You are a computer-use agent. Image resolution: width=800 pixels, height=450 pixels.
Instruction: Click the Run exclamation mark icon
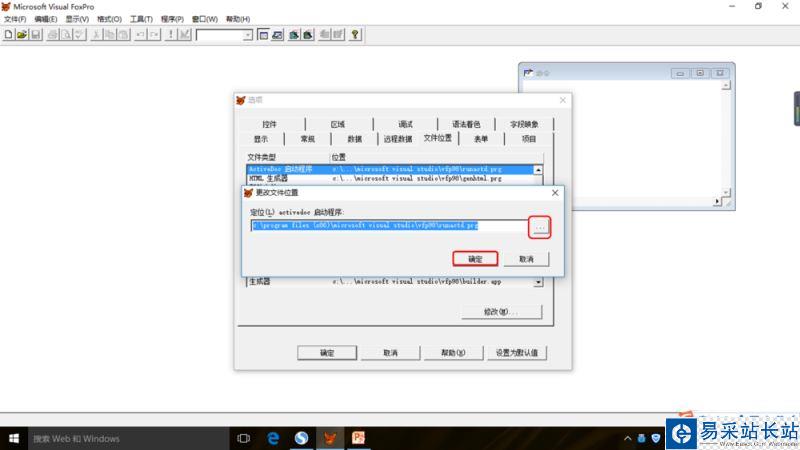171,35
